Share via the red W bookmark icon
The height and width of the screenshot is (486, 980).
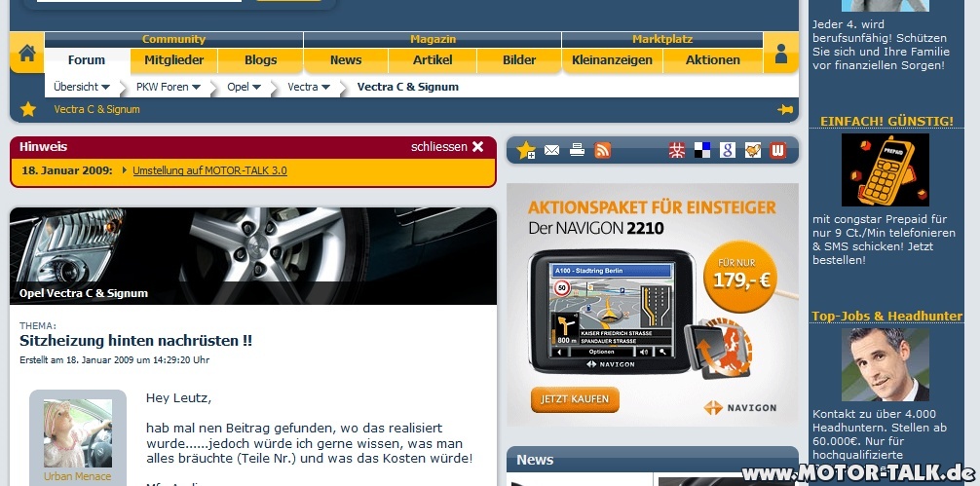[778, 150]
